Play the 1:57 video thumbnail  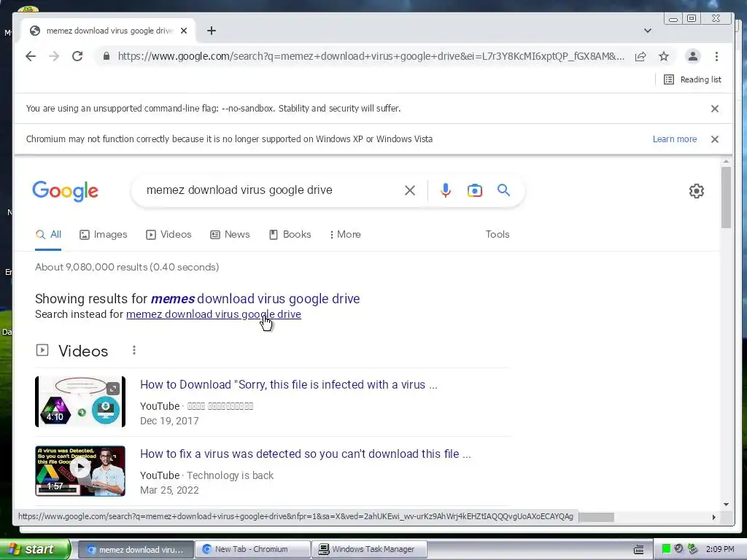click(x=80, y=471)
